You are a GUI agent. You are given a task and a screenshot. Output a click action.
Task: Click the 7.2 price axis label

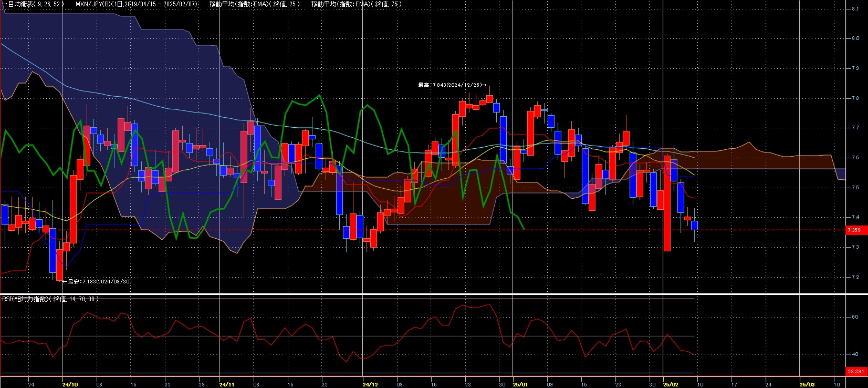pos(855,277)
